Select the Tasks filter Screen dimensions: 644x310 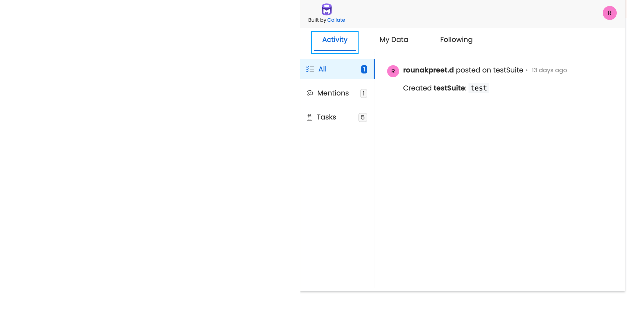pyautogui.click(x=326, y=117)
